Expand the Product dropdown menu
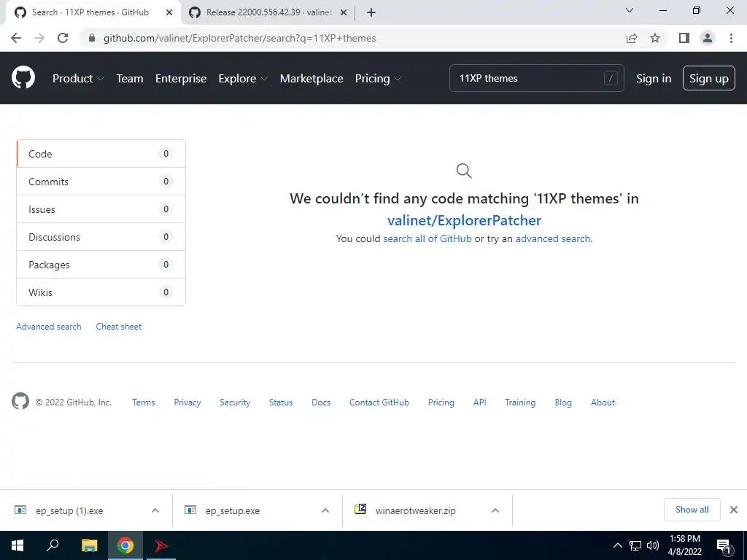The width and height of the screenshot is (747, 560). point(78,78)
